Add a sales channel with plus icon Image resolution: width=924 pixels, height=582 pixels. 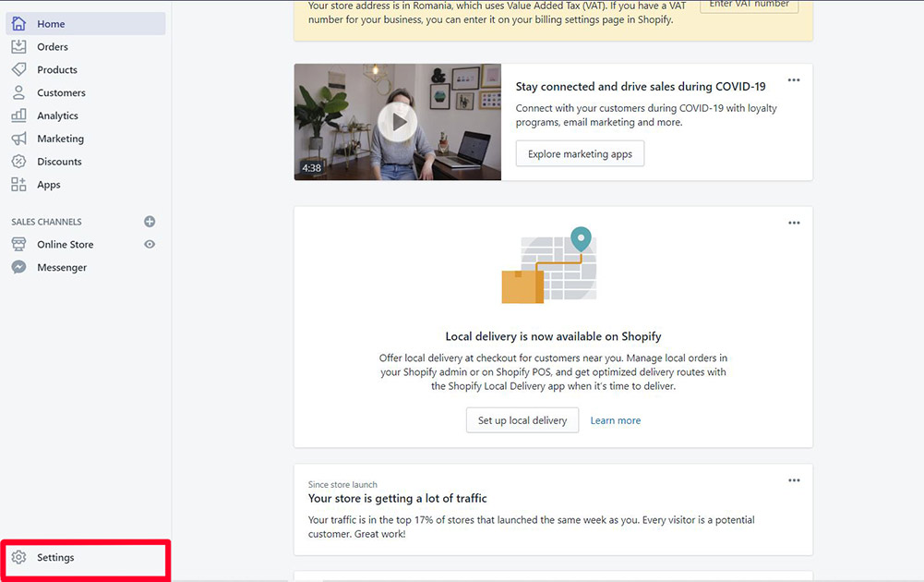(x=150, y=222)
